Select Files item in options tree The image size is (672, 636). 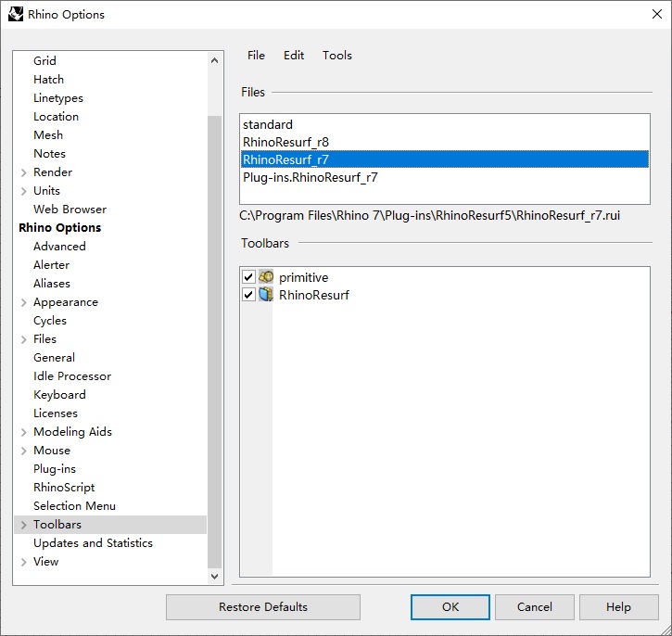[45, 339]
